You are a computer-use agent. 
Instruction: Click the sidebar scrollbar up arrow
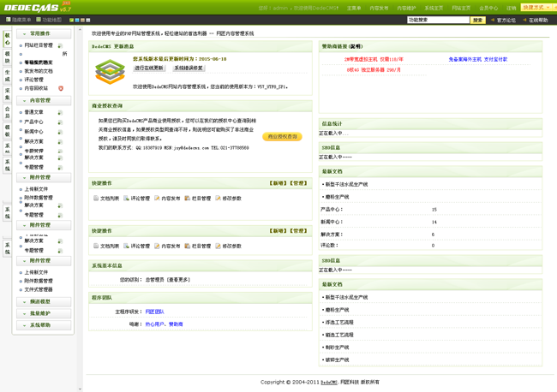tap(80, 30)
